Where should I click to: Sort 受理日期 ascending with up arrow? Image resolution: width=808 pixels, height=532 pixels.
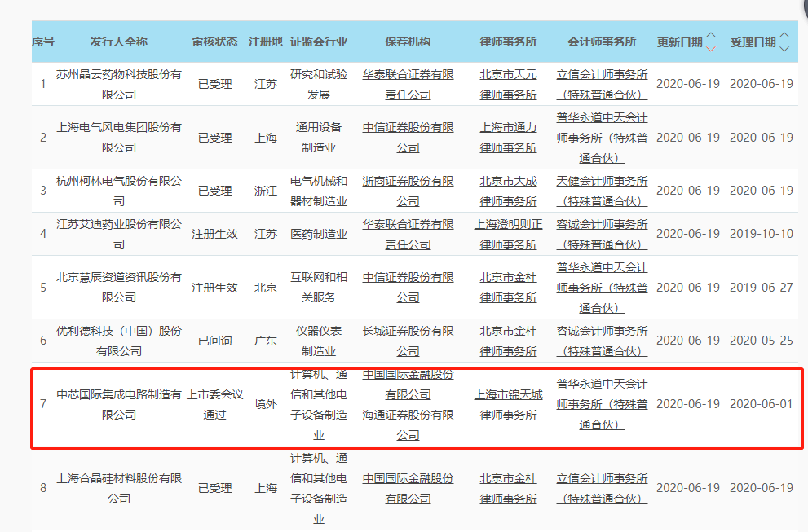[784, 36]
